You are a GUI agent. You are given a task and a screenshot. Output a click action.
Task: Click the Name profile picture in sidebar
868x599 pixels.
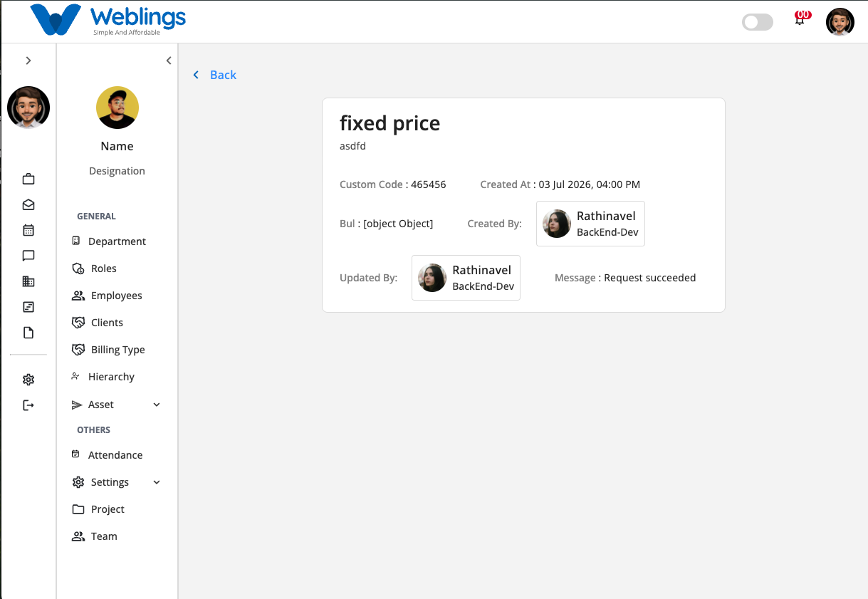click(x=117, y=108)
